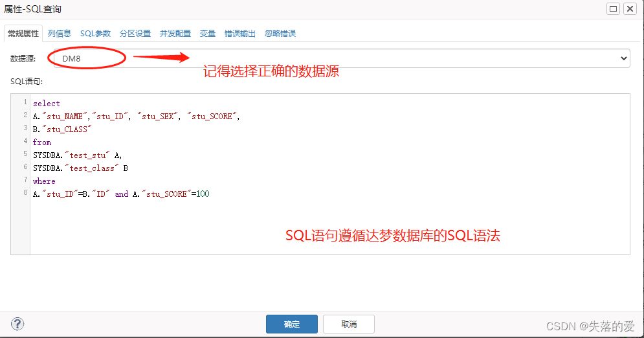The height and width of the screenshot is (338, 644).
Task: Expand the 数据源 dropdown arrow
Action: click(x=623, y=58)
